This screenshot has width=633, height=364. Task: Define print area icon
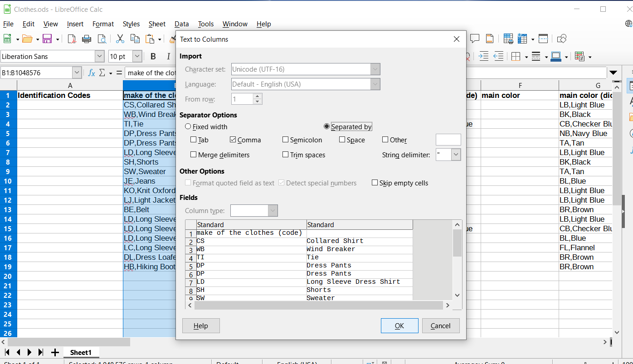coord(508,39)
